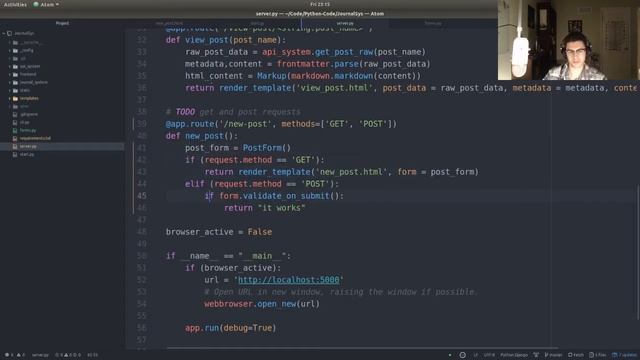
Task: Select the Project panel header
Action: (x=62, y=23)
